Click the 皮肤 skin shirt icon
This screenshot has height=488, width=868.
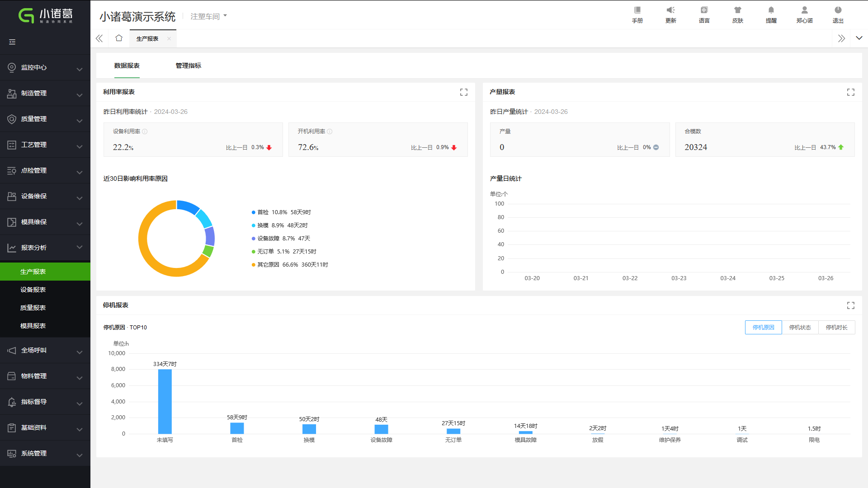pyautogui.click(x=737, y=10)
